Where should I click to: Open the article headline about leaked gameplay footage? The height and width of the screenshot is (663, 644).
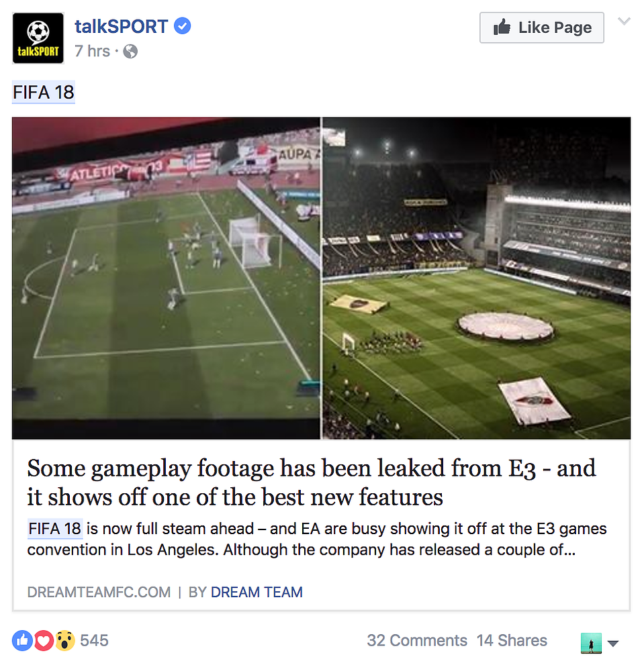coord(312,482)
